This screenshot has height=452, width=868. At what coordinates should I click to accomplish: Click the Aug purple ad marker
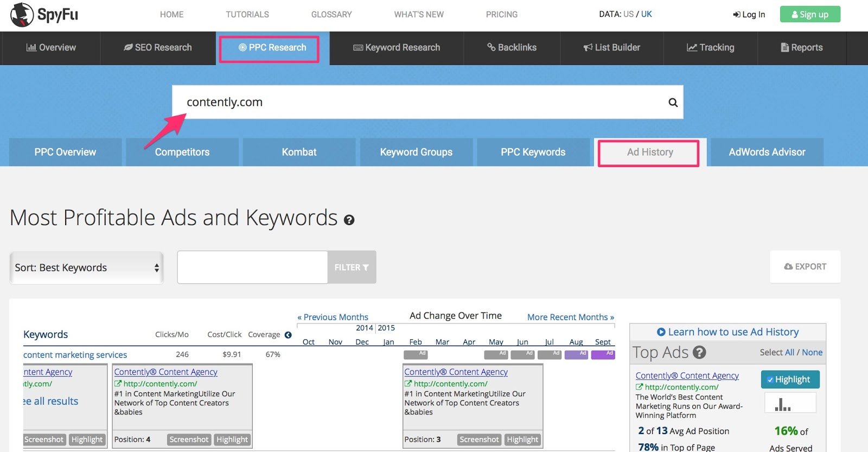[576, 355]
